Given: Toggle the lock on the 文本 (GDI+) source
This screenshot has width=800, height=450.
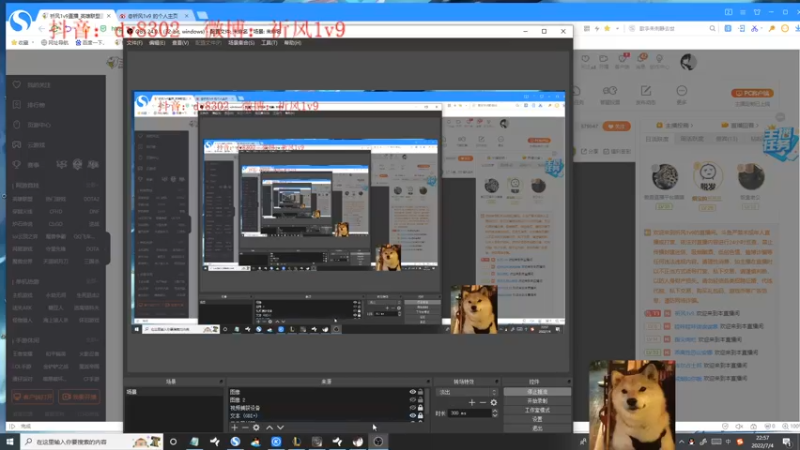Looking at the screenshot, I should pyautogui.click(x=420, y=415).
